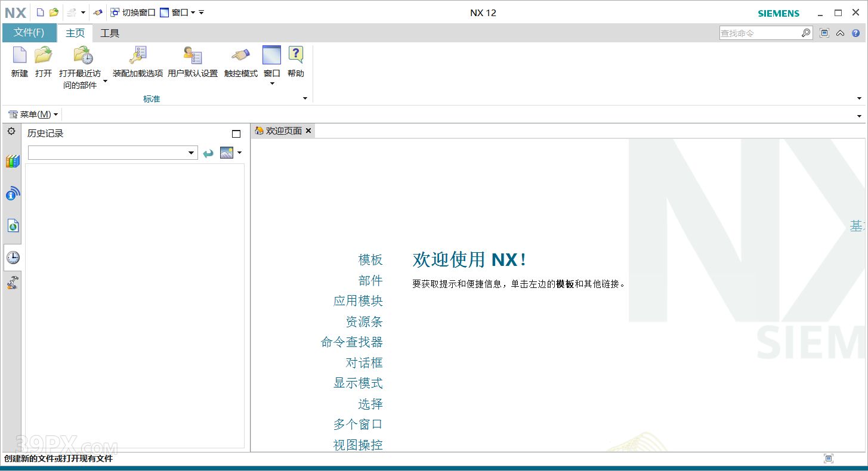
Task: Click the image view icon in 历史记录 panel
Action: [x=227, y=153]
